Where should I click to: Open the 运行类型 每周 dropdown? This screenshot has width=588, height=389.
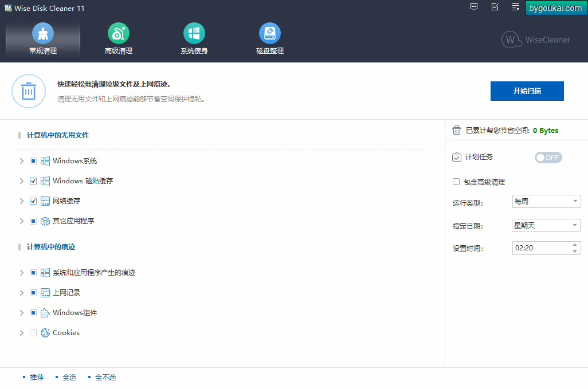pos(546,201)
